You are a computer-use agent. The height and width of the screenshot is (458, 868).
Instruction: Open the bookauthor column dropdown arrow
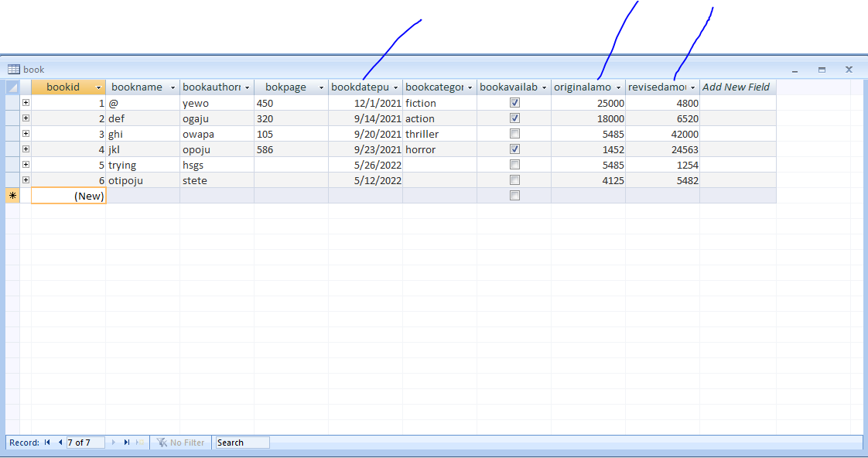247,87
